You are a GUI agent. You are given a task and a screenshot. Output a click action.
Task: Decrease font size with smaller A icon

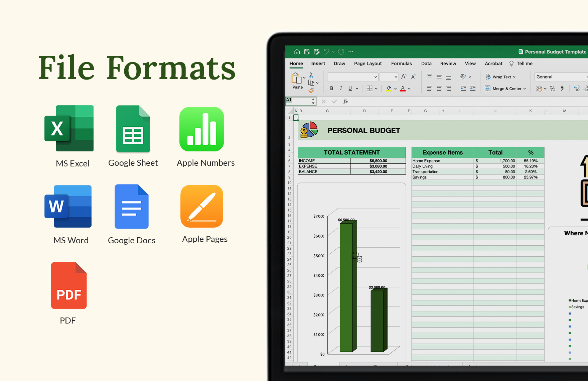coord(414,77)
